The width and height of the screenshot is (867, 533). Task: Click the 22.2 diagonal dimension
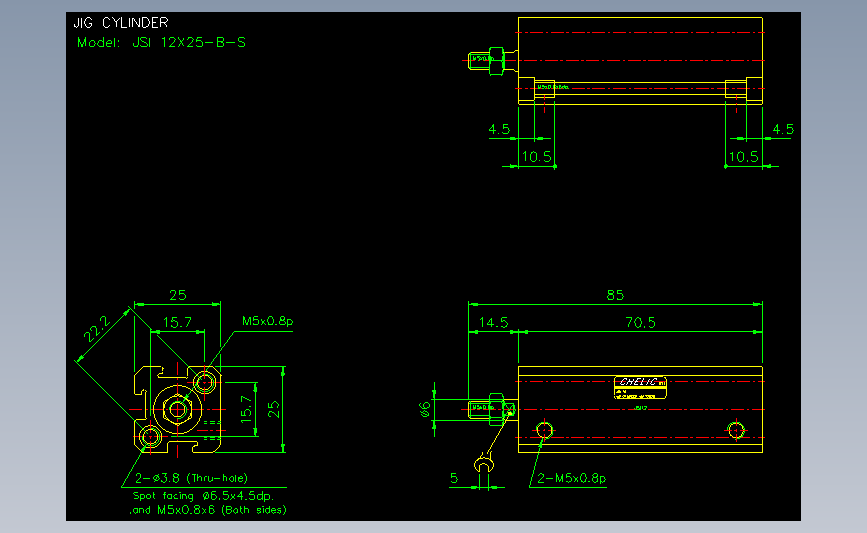coord(97,329)
